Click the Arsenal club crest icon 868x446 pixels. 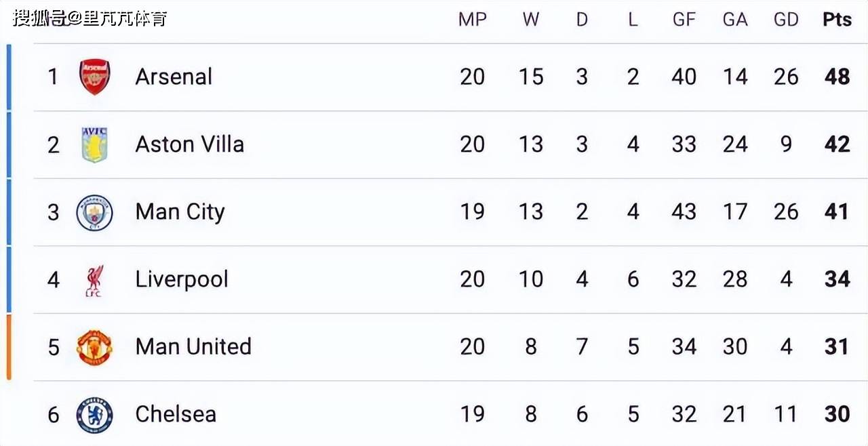click(94, 77)
